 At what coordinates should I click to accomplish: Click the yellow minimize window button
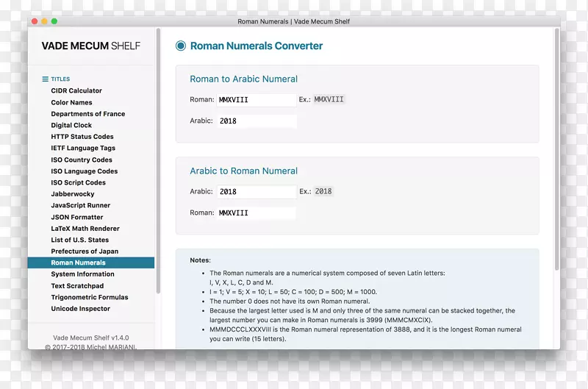44,21
